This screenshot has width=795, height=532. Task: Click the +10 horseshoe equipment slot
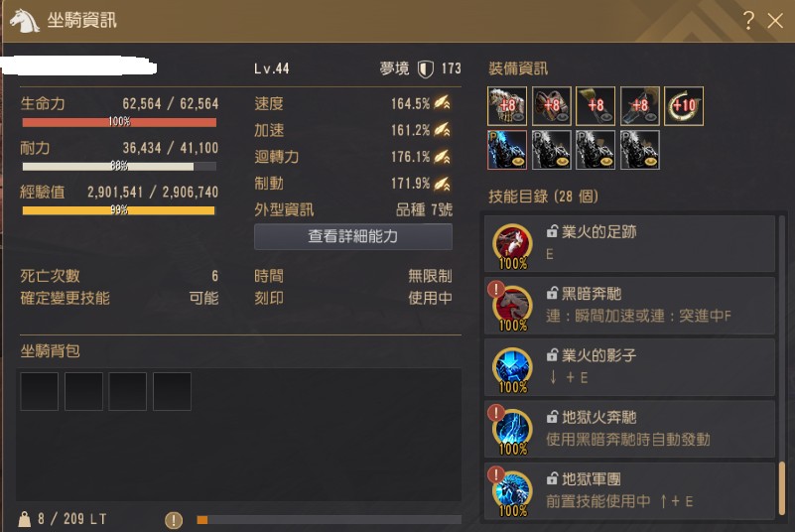(684, 106)
